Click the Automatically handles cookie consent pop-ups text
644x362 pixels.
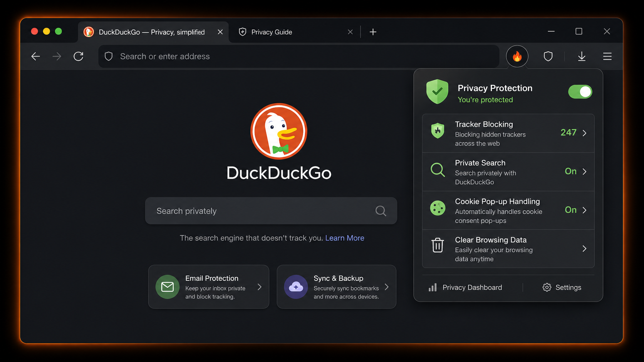(x=499, y=216)
